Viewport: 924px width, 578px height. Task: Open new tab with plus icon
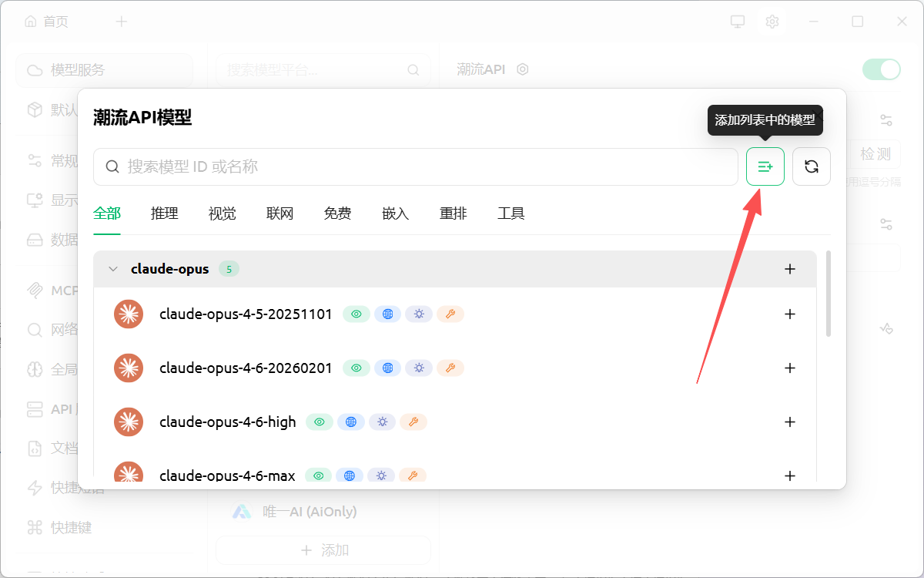[x=121, y=22]
